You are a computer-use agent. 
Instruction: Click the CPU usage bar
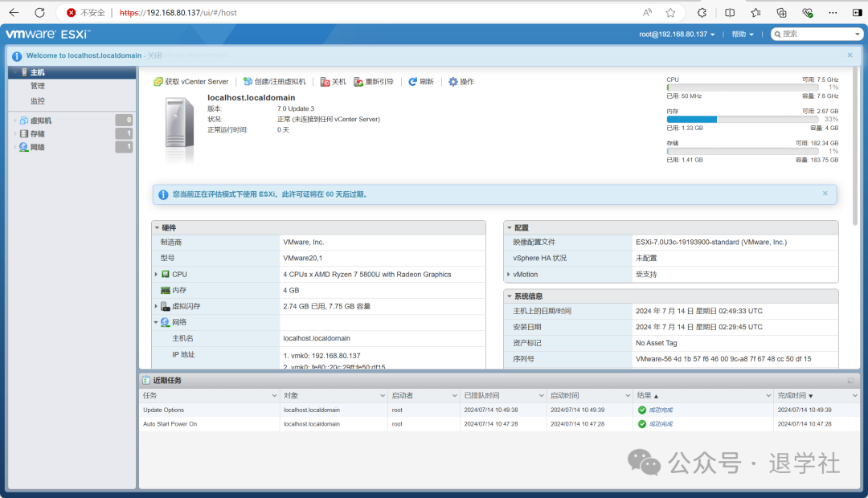pos(743,88)
